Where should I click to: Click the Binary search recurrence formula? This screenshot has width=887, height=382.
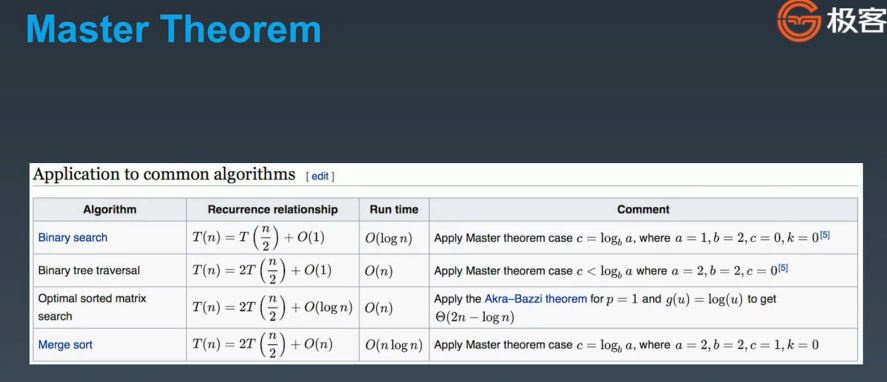coord(259,238)
